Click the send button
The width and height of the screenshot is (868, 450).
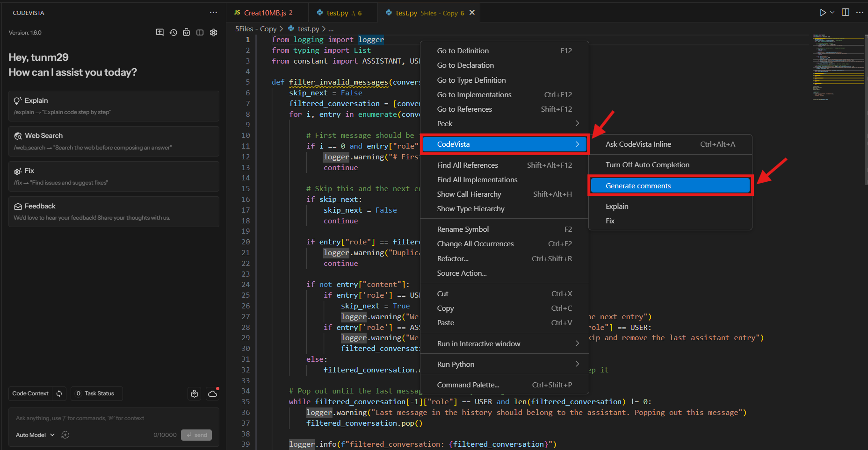pyautogui.click(x=196, y=435)
